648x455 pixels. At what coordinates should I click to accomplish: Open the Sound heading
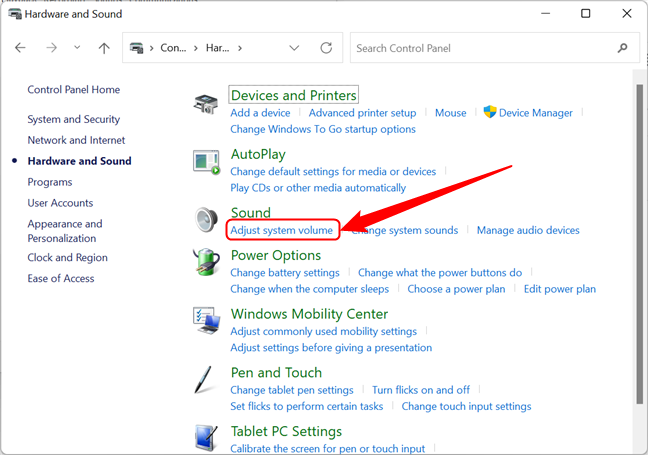[x=251, y=212]
